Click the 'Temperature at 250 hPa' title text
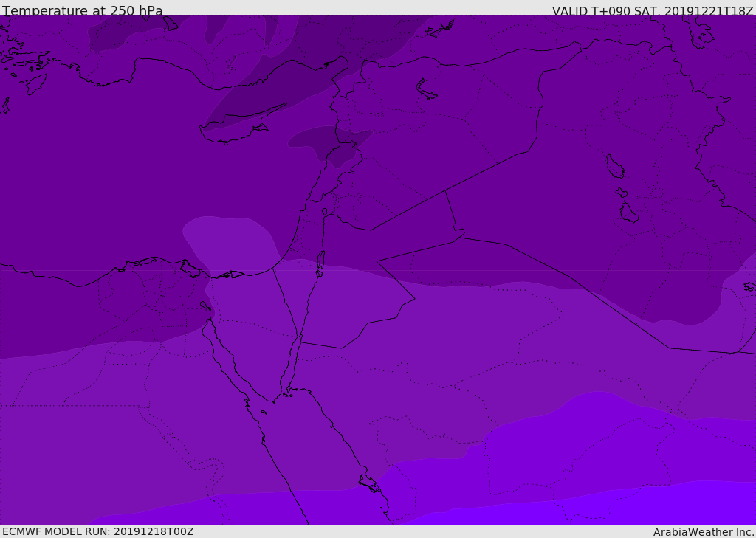 point(83,10)
